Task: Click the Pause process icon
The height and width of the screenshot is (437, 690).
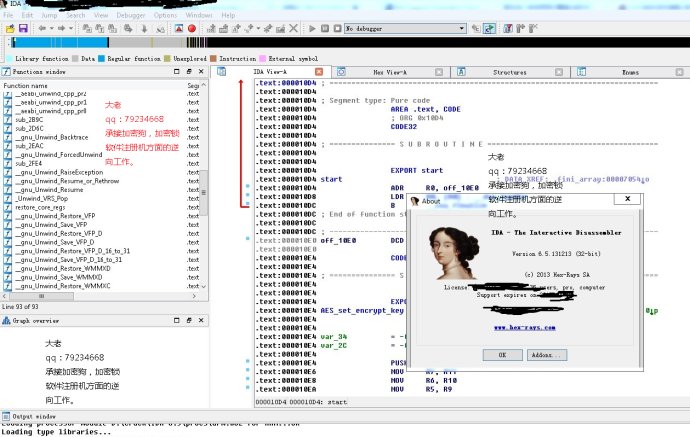Action: tap(325, 29)
